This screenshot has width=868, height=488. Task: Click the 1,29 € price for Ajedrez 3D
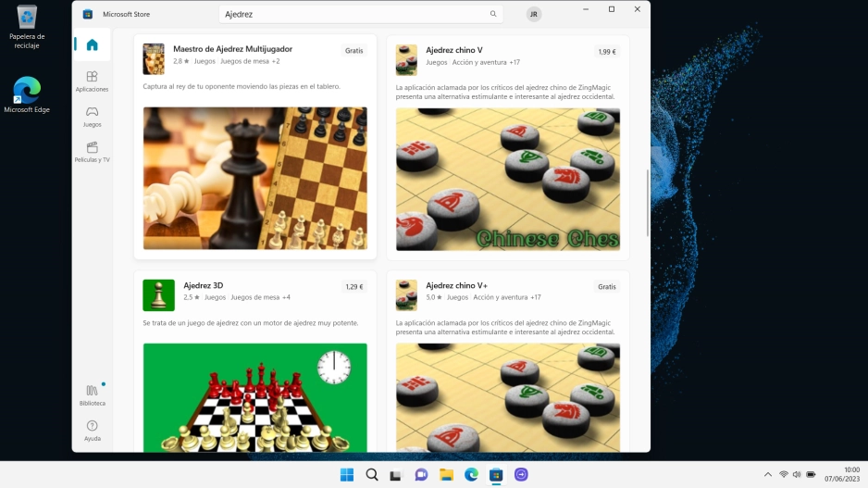353,287
